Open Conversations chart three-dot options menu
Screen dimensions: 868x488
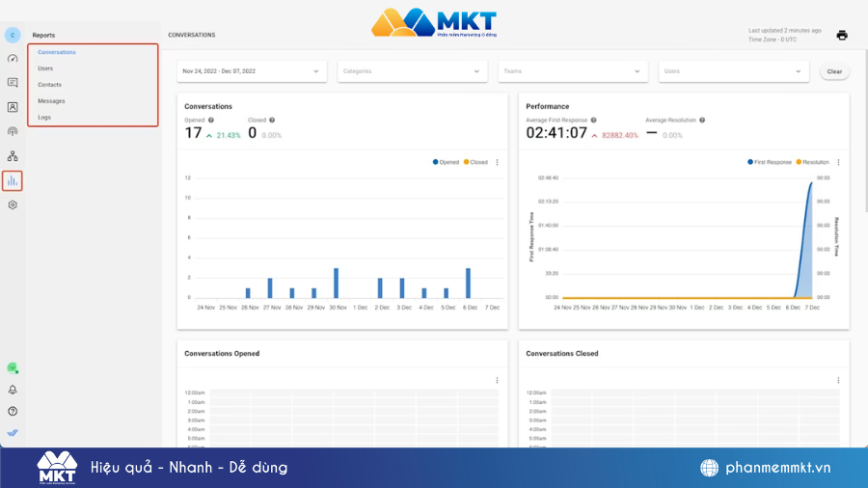(x=497, y=162)
